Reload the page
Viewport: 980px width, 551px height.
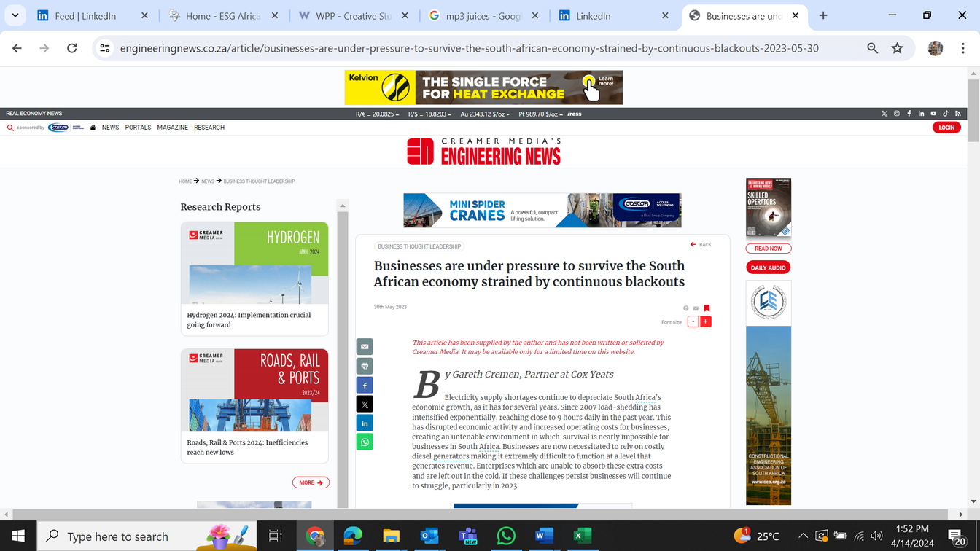71,48
